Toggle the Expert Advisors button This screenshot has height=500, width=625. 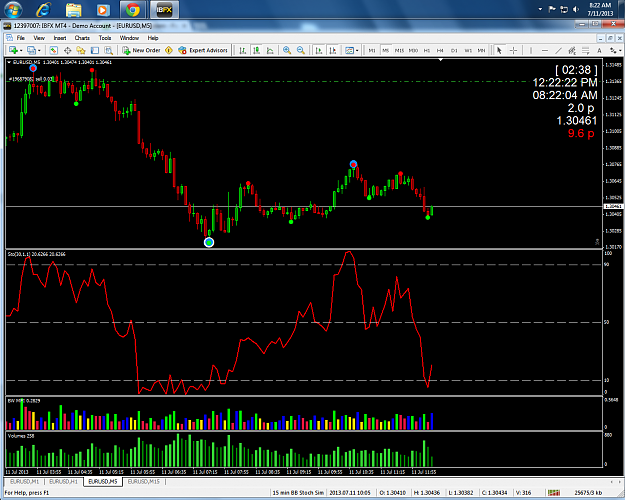click(203, 50)
